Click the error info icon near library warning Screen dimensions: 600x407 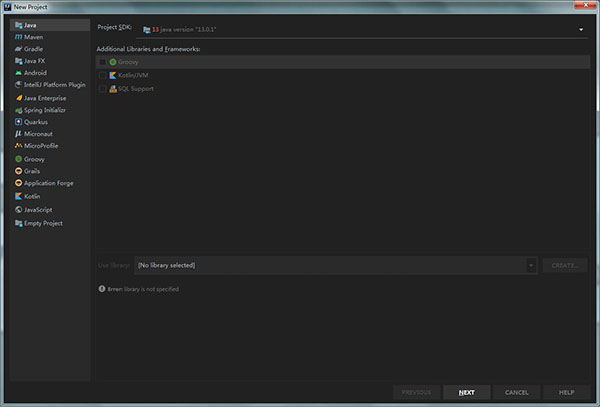102,289
